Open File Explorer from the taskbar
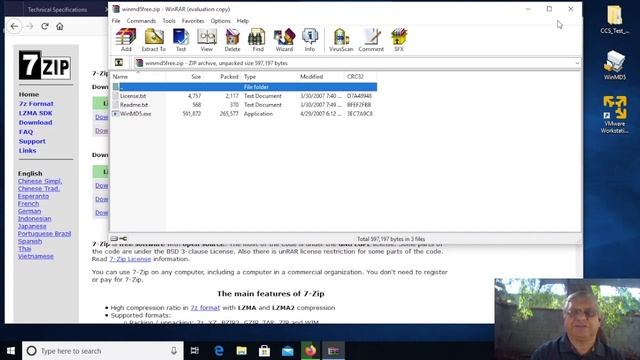This screenshot has height=360, width=640. pos(242,351)
